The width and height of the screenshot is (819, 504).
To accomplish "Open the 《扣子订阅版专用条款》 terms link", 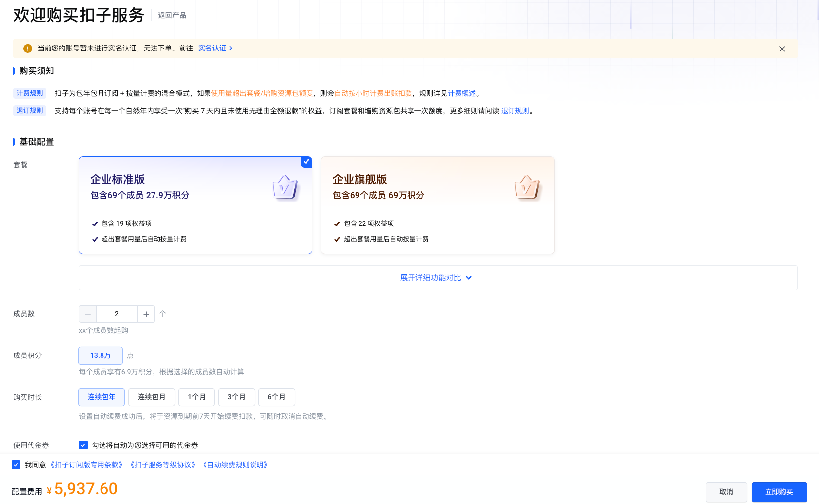I will pyautogui.click(x=87, y=464).
